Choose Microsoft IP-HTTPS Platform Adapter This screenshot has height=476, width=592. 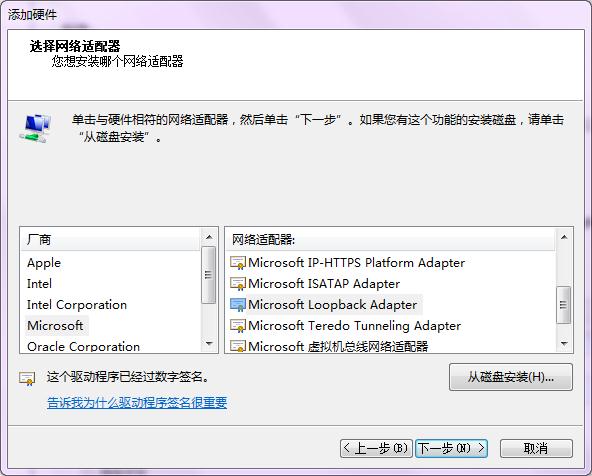point(356,263)
